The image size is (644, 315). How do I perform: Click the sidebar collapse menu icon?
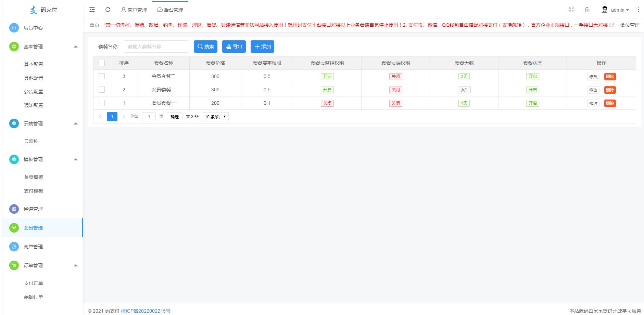[92, 10]
